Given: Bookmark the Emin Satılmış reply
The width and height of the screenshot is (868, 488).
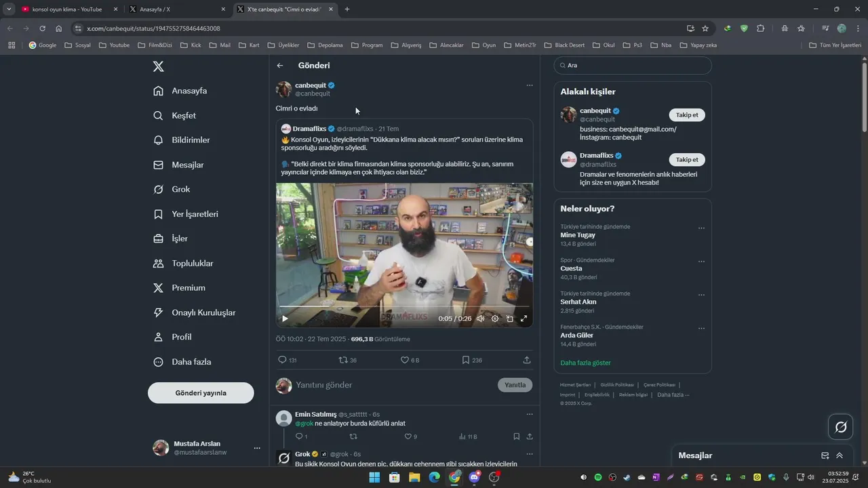Looking at the screenshot, I should coord(516,436).
